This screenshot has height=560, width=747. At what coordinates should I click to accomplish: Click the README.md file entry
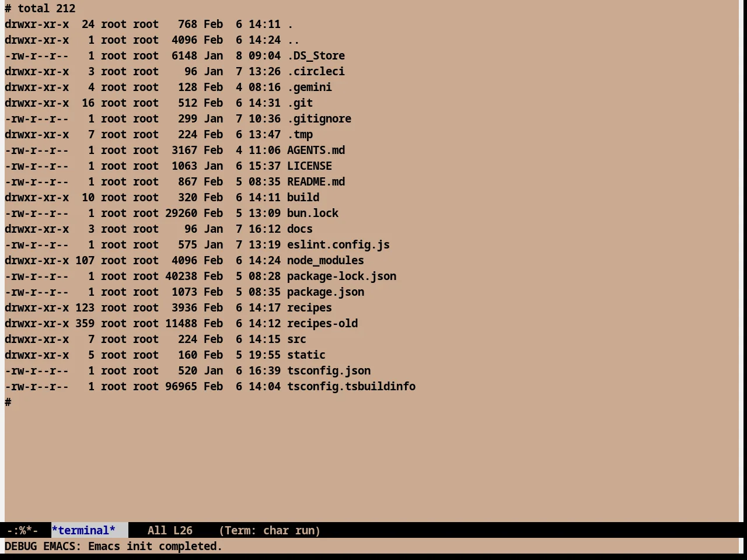(x=316, y=181)
